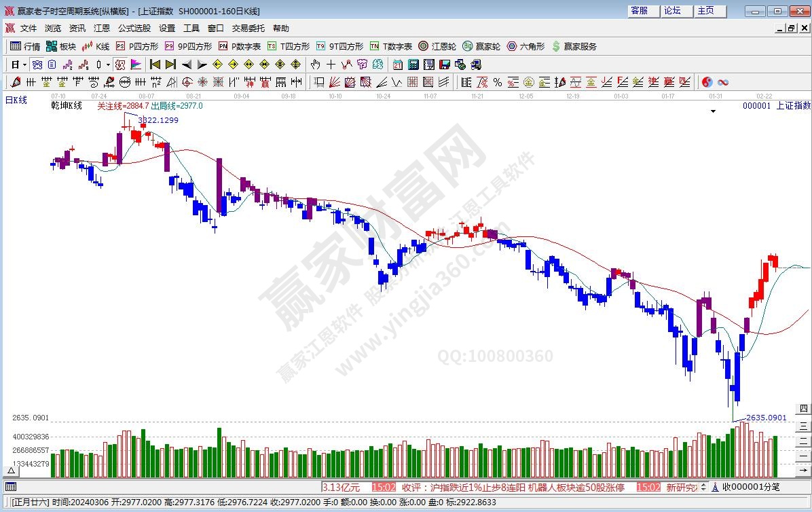
Task: Click the percent % tool icon
Action: tap(497, 82)
